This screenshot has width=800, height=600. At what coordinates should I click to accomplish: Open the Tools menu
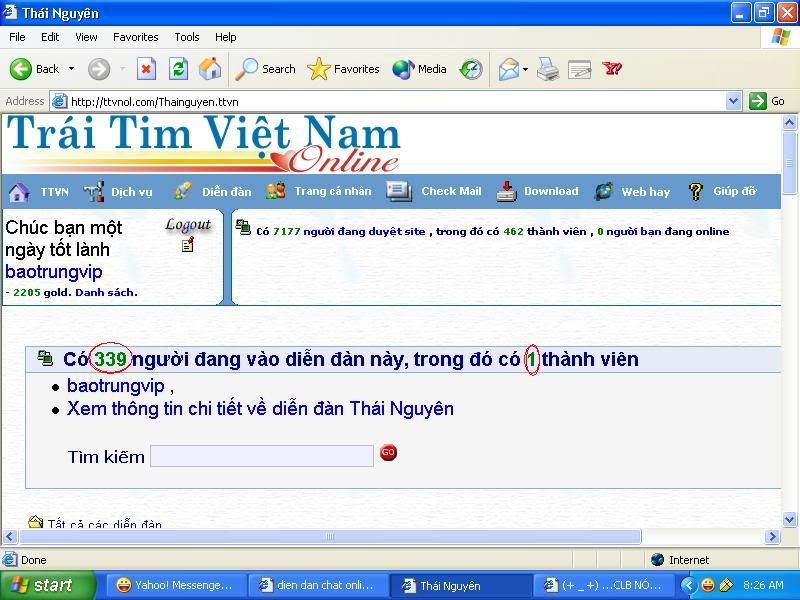187,37
